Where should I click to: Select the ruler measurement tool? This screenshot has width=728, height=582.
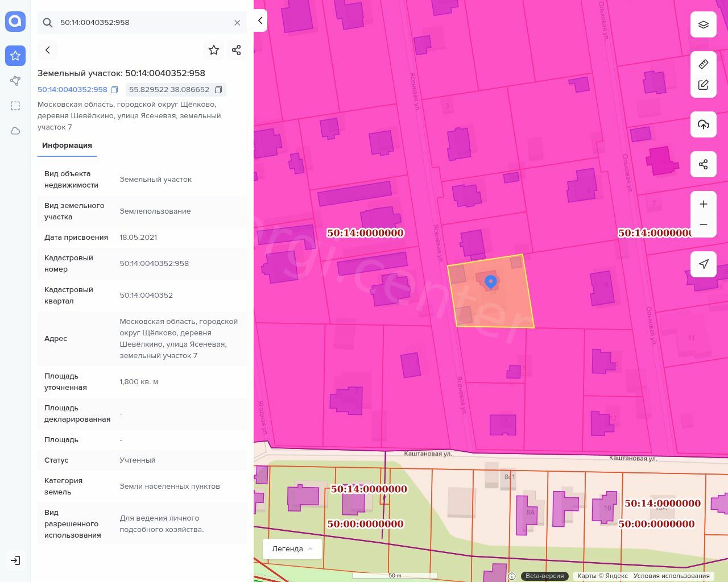click(x=704, y=64)
